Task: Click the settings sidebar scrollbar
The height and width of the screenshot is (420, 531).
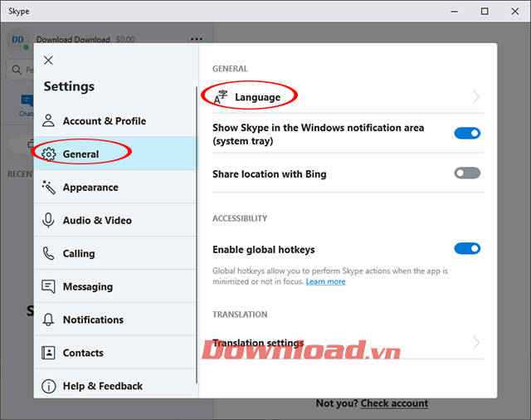Action: click(197, 235)
